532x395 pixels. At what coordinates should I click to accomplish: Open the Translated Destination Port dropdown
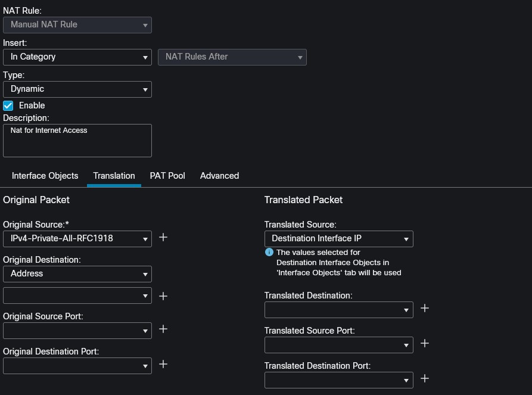click(x=338, y=380)
